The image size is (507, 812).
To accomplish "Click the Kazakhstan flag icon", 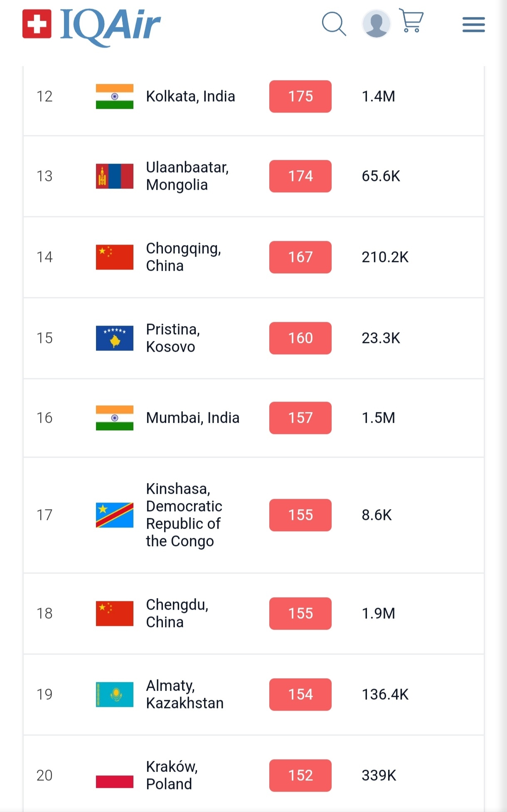I will click(115, 694).
